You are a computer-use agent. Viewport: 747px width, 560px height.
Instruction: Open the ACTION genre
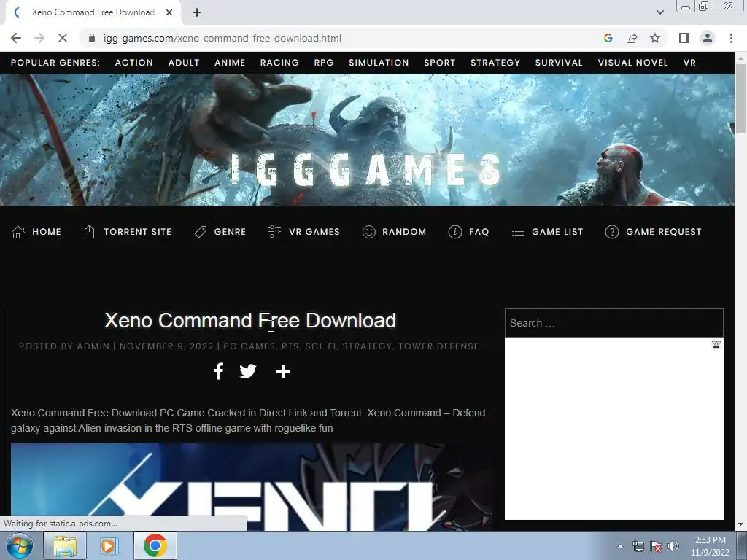coord(134,63)
